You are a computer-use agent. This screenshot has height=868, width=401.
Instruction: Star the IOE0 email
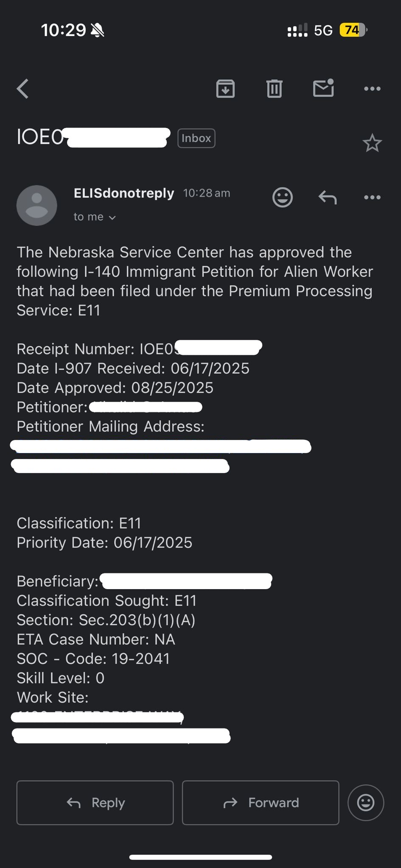tap(372, 143)
